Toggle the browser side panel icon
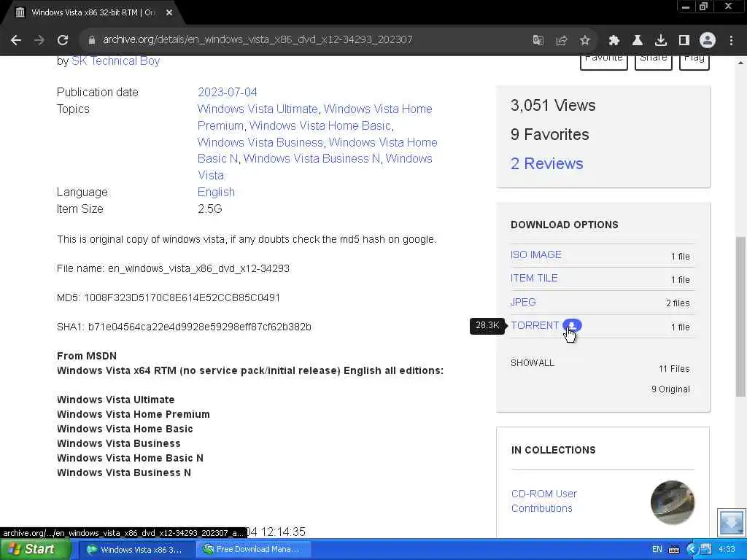Viewport: 747px width, 560px height. click(x=684, y=40)
